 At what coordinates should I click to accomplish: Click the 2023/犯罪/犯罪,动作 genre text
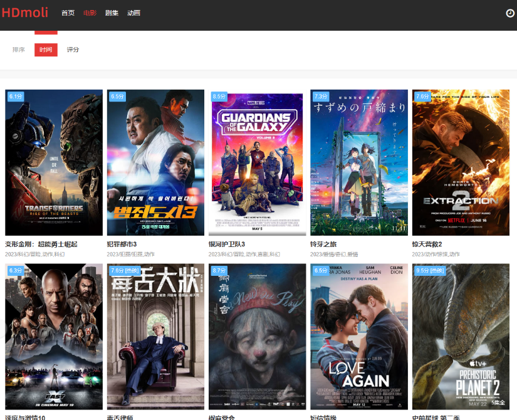pyautogui.click(x=130, y=255)
